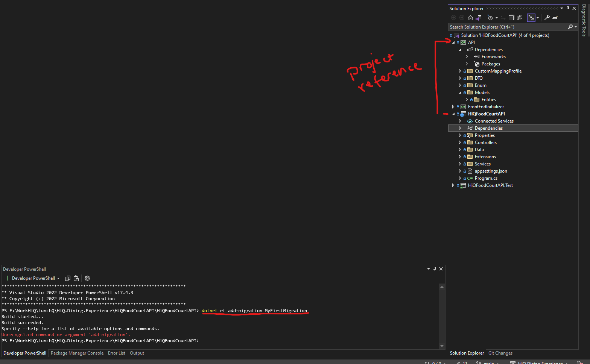Viewport: 590px width, 364px height.
Task: Open the Developer PowerShell profile dropdown arrow
Action: tap(58, 279)
